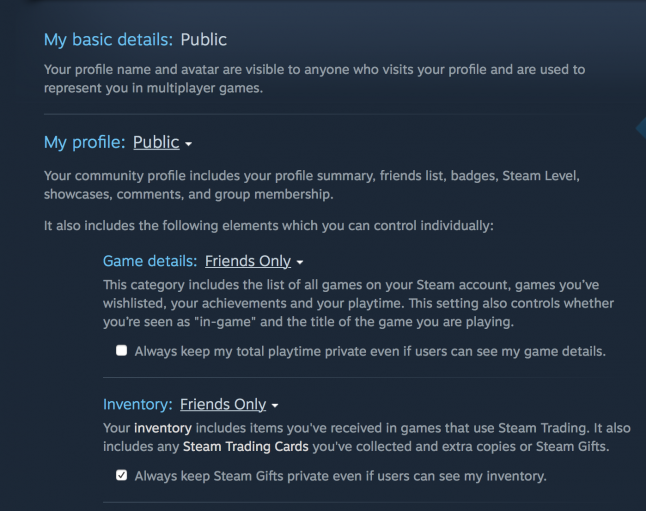Screen dimensions: 646x511
Task: Click the 'Game details' heading label
Action: pyautogui.click(x=150, y=262)
